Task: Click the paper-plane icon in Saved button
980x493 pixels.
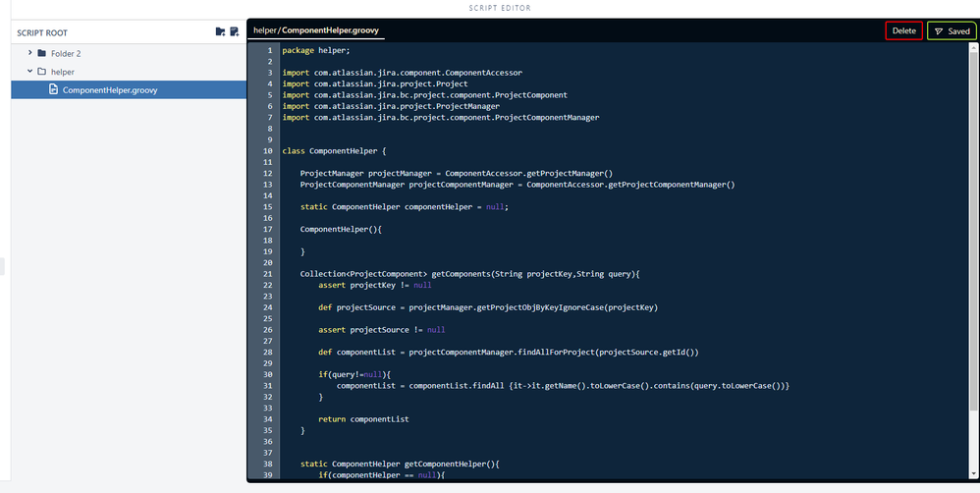Action: pos(938,31)
